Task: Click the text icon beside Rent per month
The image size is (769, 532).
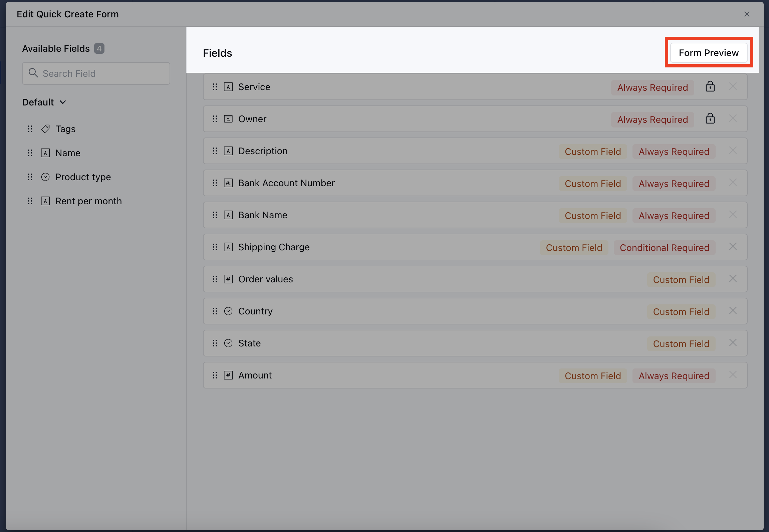Action: click(45, 201)
